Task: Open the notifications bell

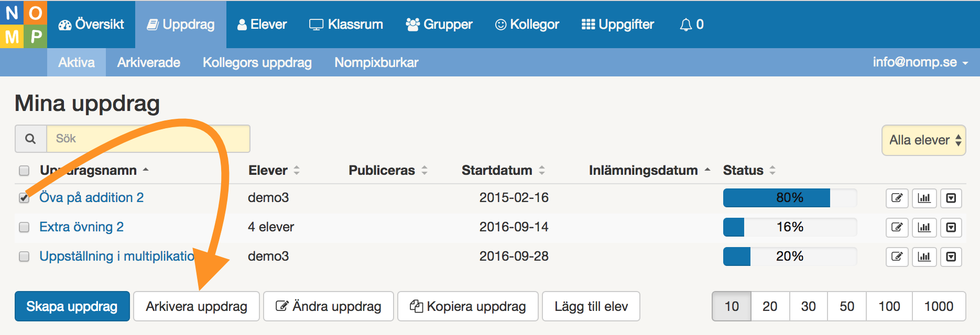Action: coord(691,25)
